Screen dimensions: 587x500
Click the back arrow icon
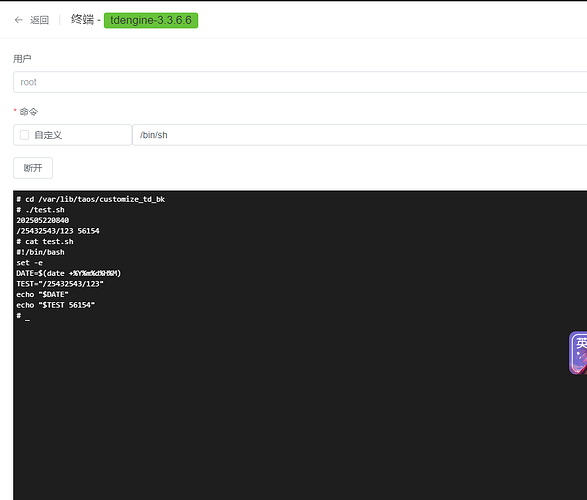[18, 20]
